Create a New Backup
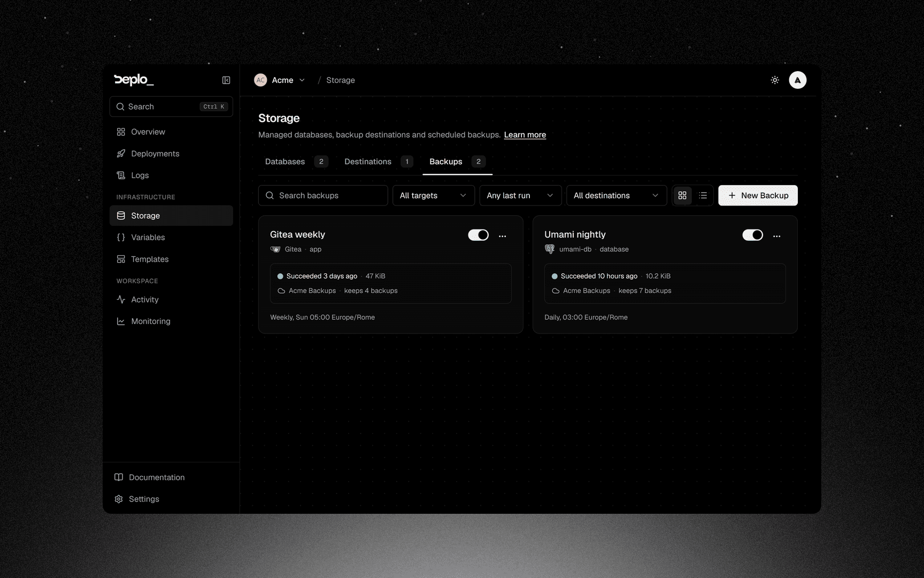Image resolution: width=924 pixels, height=578 pixels. tap(758, 195)
